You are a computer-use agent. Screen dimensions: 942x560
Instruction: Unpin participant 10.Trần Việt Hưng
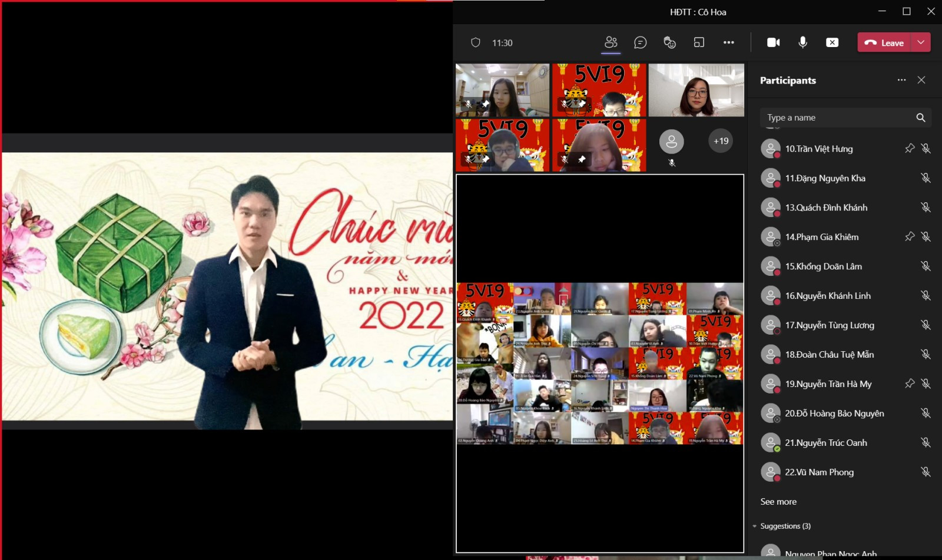(910, 148)
